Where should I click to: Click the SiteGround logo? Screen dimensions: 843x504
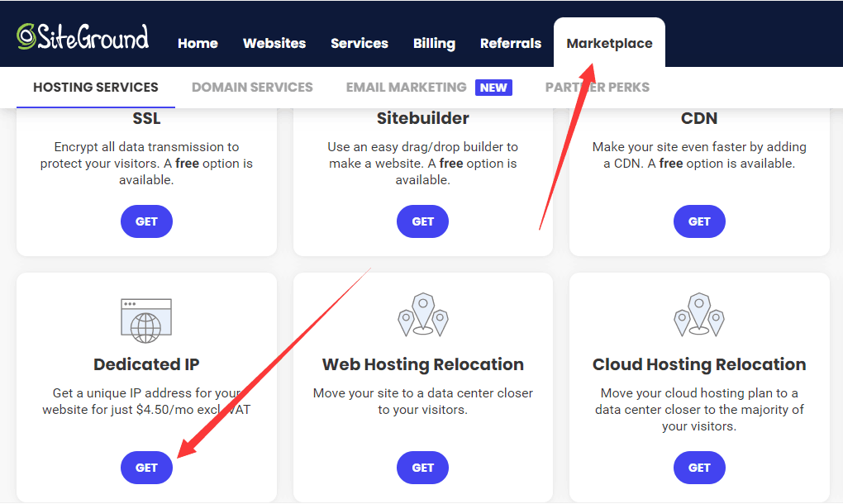83,37
